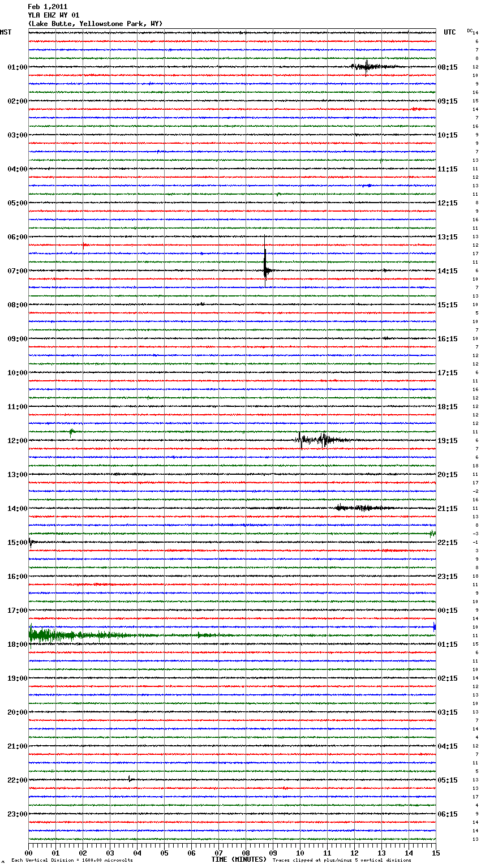Image resolution: width=481 pixels, height=868 pixels.
Task: Click the "Feb 1,2011" date header
Action: coord(48,7)
